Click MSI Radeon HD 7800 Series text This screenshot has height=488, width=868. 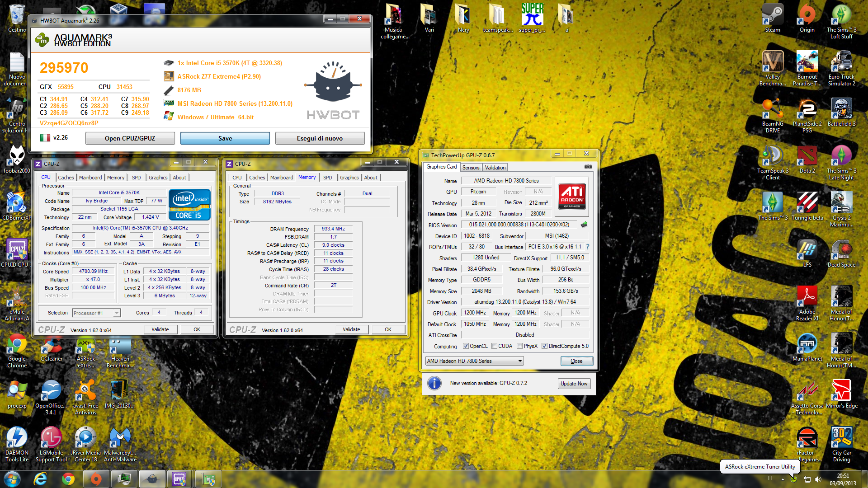(235, 103)
